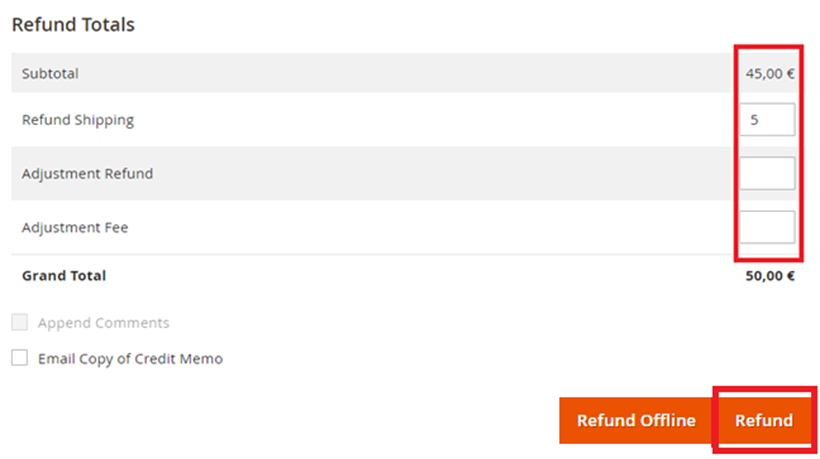Click the Refund Shipping label text
The width and height of the screenshot is (820, 459).
point(78,120)
